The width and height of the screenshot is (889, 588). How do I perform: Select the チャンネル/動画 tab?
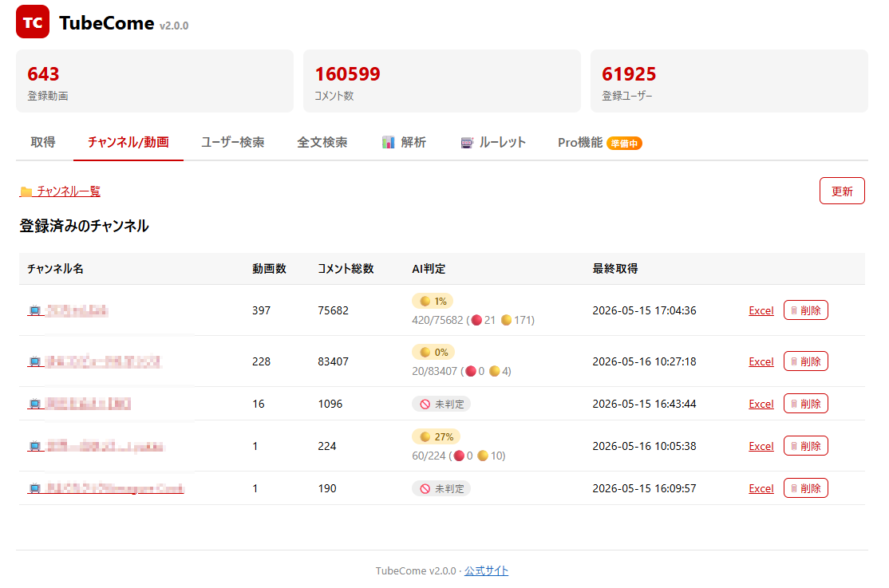pyautogui.click(x=128, y=142)
